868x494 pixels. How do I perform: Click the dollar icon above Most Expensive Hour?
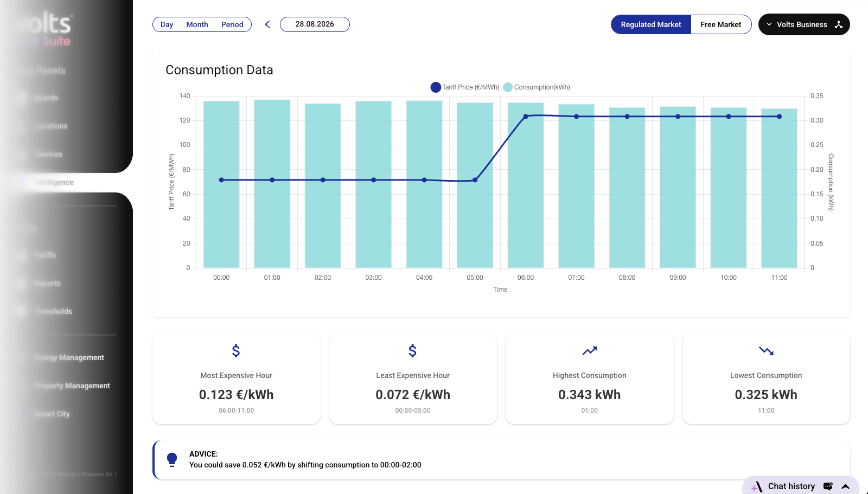click(x=236, y=351)
